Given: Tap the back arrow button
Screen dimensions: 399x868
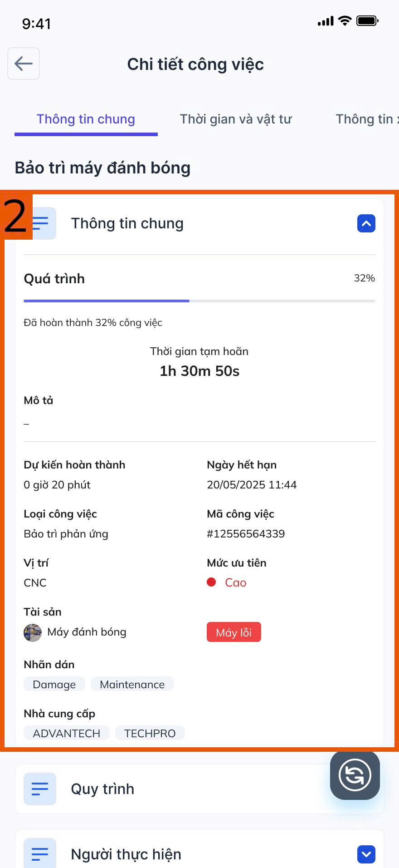Looking at the screenshot, I should pos(24,64).
